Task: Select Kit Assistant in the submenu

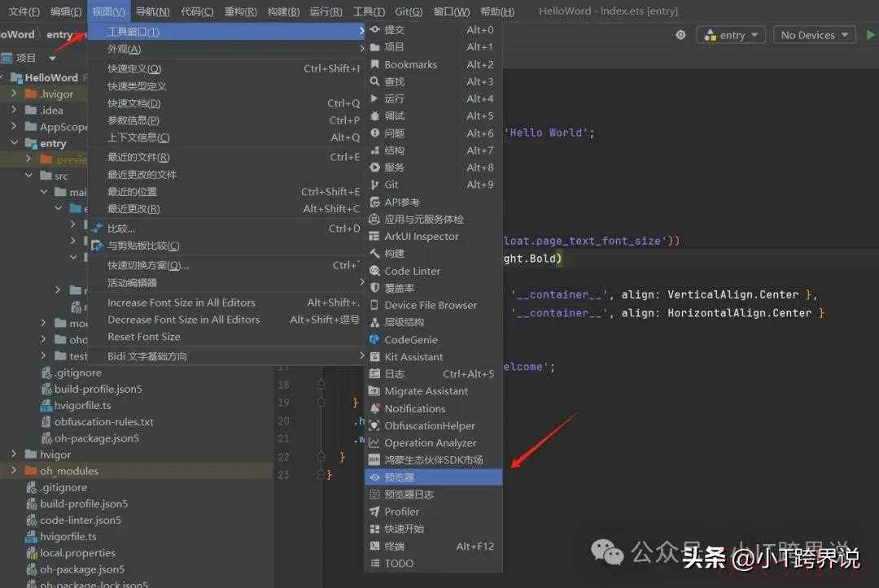Action: [x=433, y=357]
